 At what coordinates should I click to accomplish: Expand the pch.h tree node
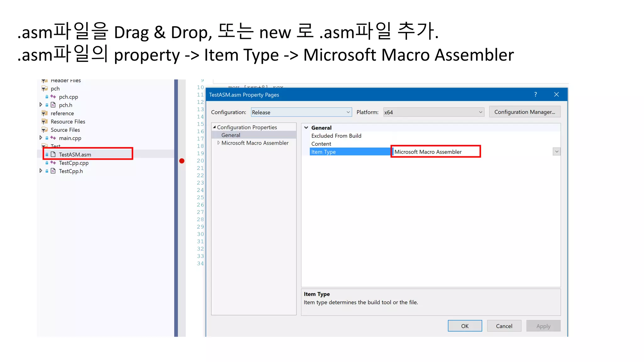41,105
